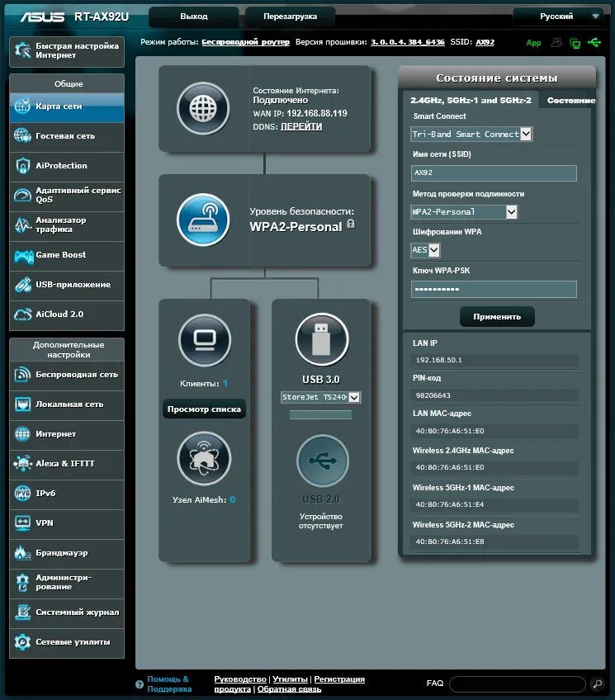Click the green network clients status icon

(x=575, y=43)
